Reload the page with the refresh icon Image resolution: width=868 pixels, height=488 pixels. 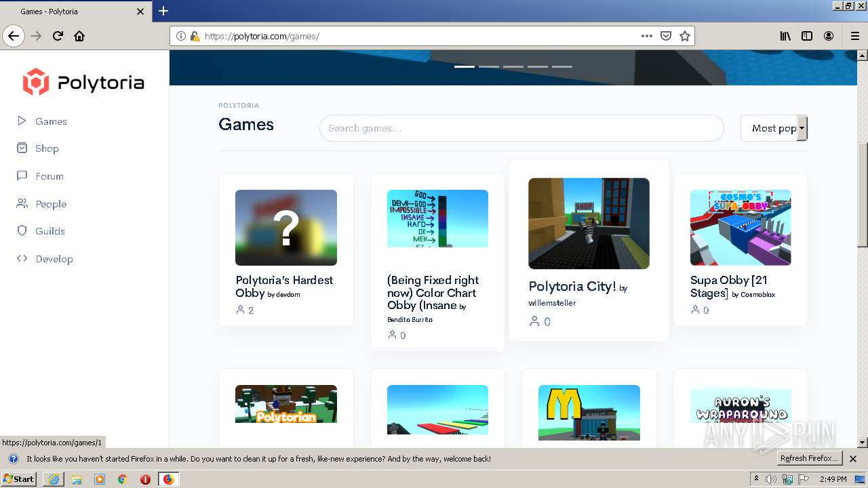58,36
